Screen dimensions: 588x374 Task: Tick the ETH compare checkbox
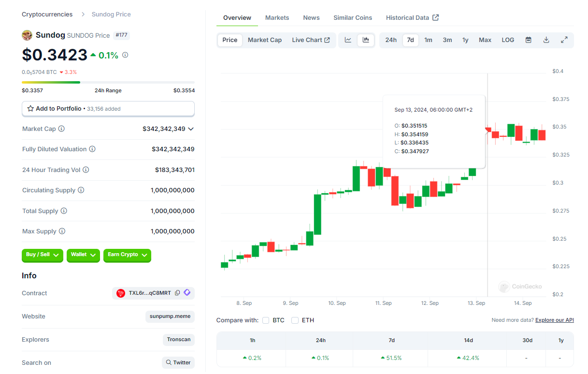click(x=295, y=320)
